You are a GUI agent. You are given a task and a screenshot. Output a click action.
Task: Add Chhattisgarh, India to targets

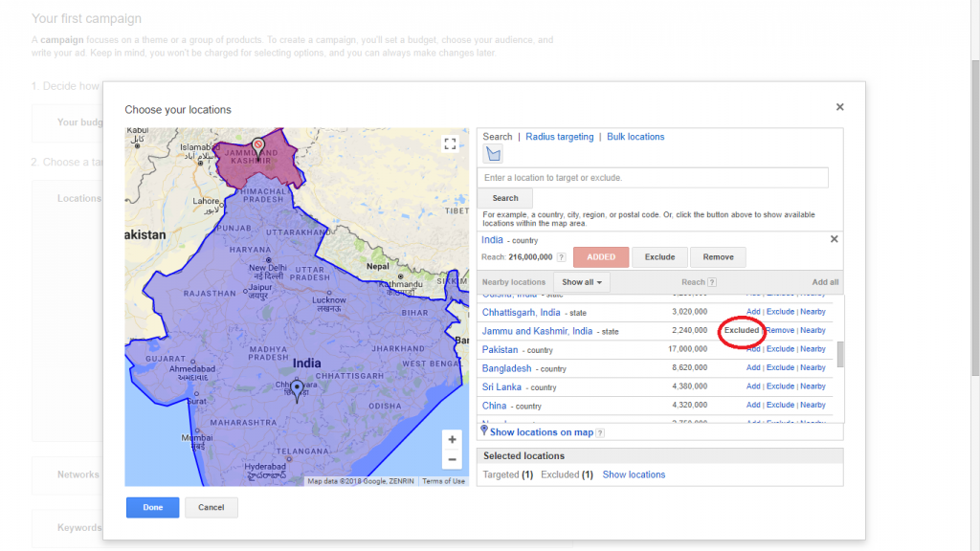click(x=753, y=312)
